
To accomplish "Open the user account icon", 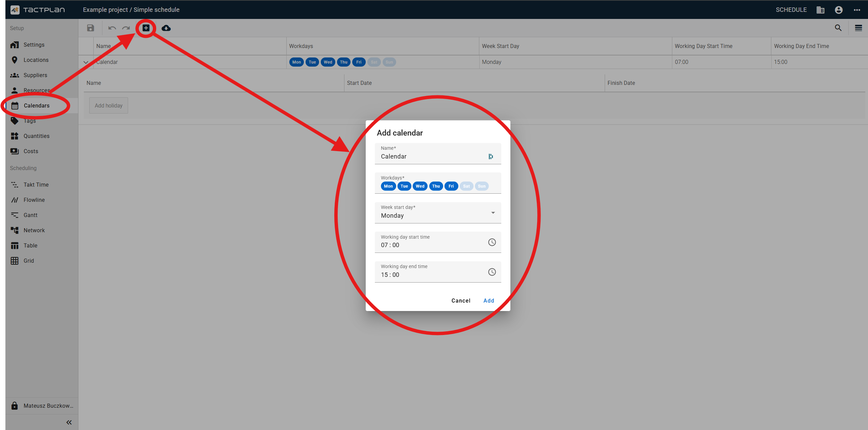I will pyautogui.click(x=839, y=10).
